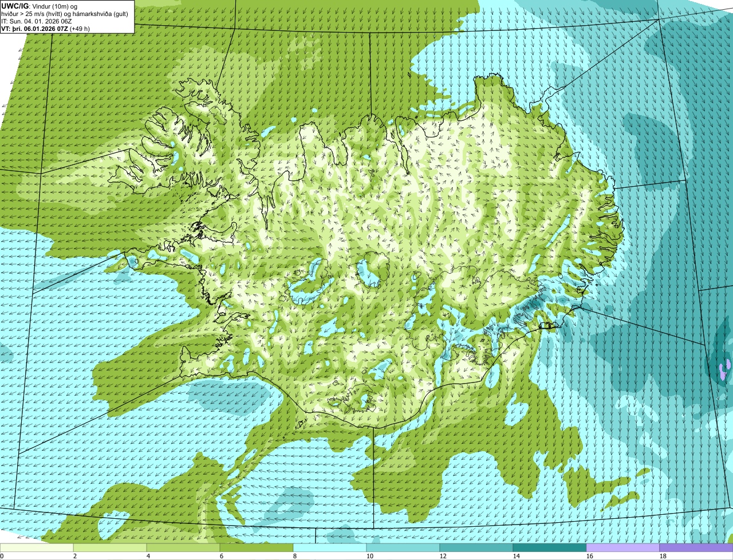
Task: Click the "(+49 h)" forecast offset text
Action: (80, 29)
